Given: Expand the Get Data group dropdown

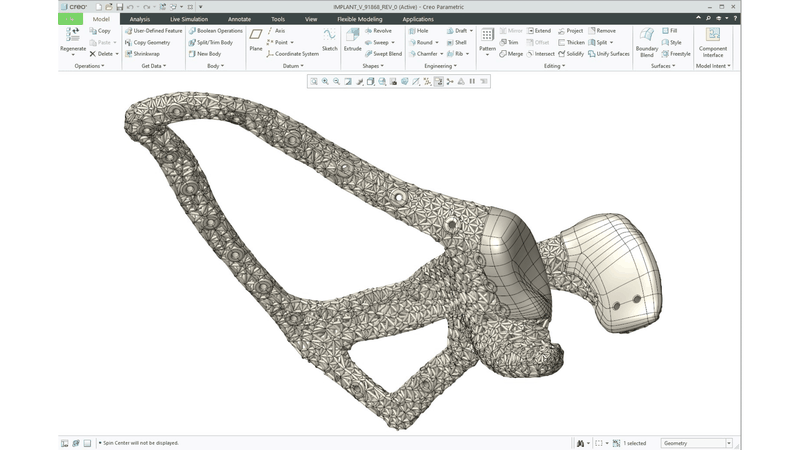Looking at the screenshot, I should click(x=154, y=66).
